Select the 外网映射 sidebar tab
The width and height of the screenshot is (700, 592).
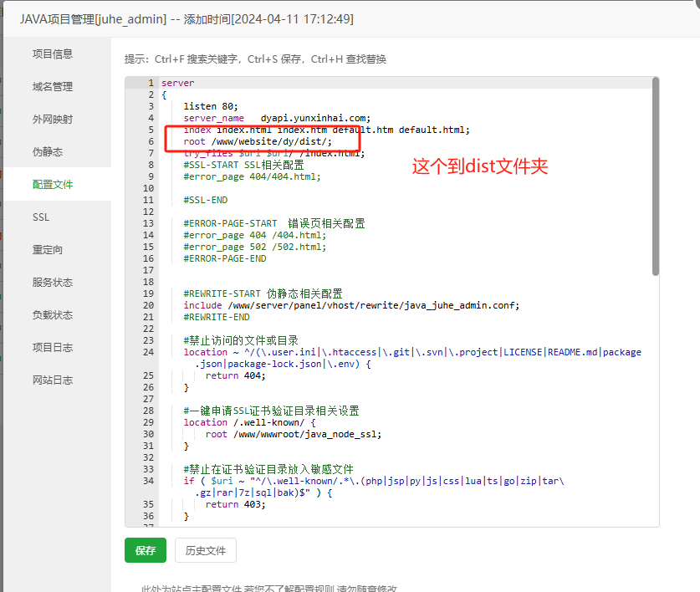point(53,119)
